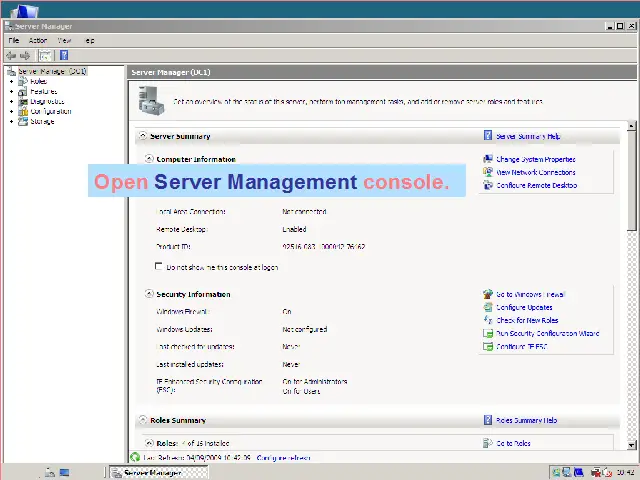This screenshot has height=480, width=640.
Task: Click Configure refresh link
Action: [283, 458]
